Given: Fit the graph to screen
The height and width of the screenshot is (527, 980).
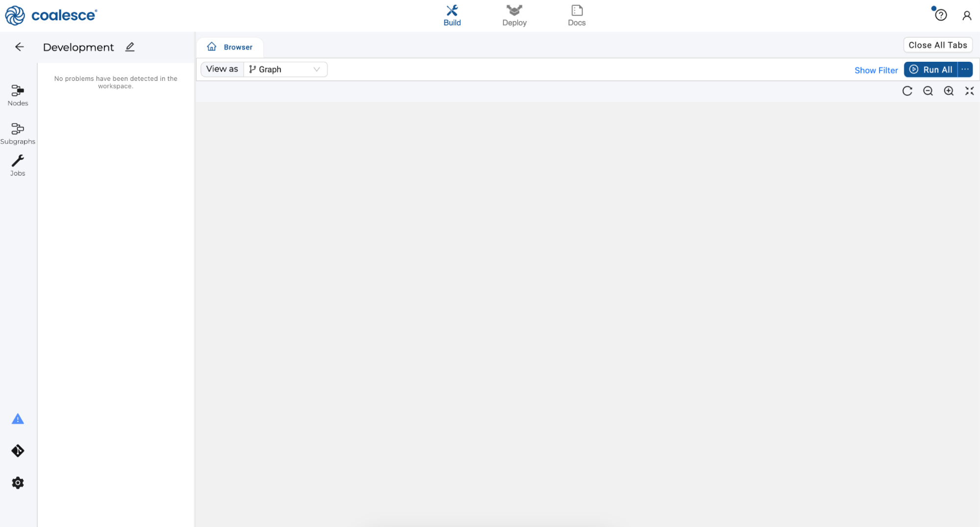Looking at the screenshot, I should (969, 91).
